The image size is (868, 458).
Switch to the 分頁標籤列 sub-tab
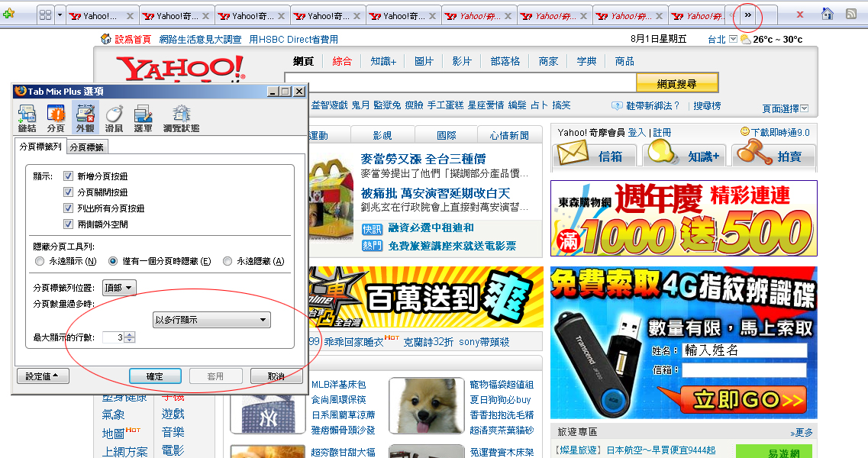point(40,147)
